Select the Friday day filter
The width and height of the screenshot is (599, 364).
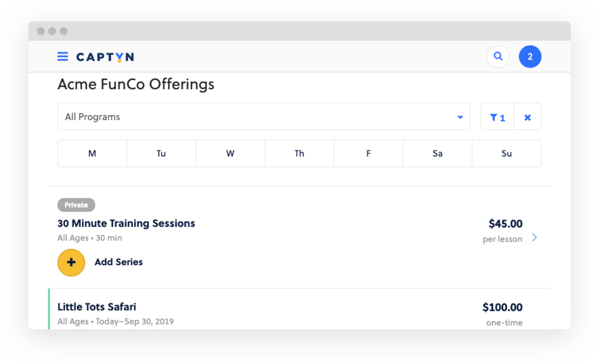(x=368, y=153)
